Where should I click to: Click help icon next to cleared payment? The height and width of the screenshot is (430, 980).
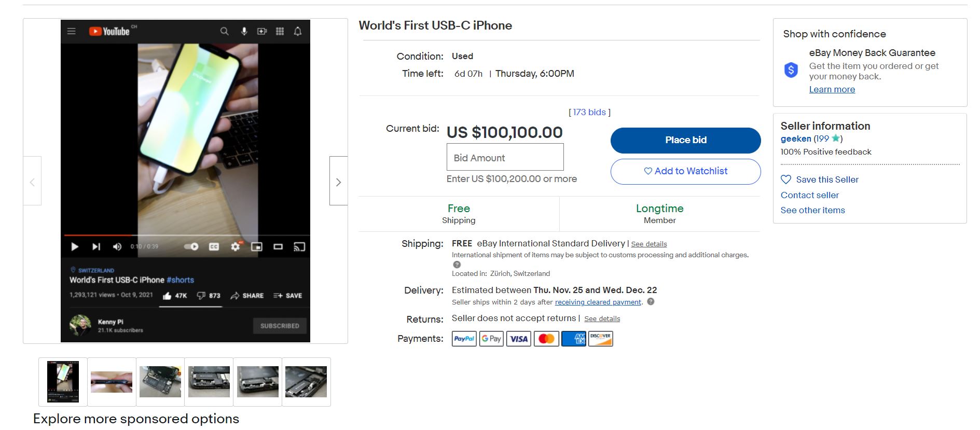tap(651, 301)
